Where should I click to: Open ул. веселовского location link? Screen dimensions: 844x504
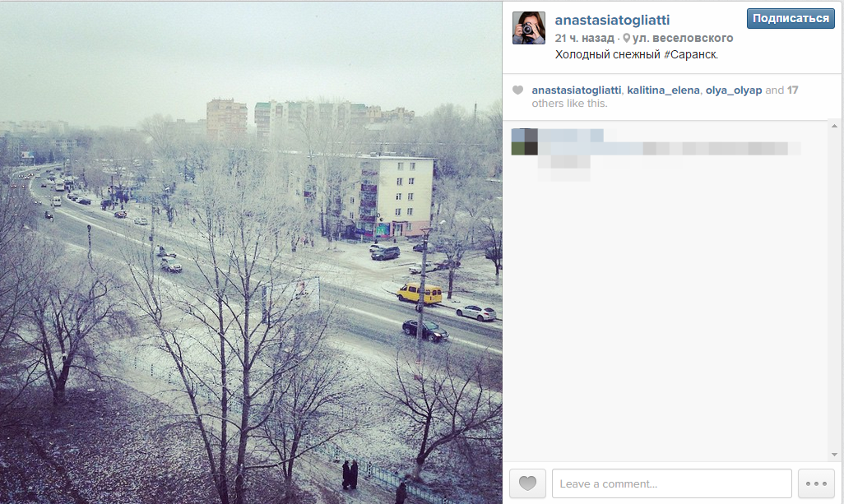(683, 38)
